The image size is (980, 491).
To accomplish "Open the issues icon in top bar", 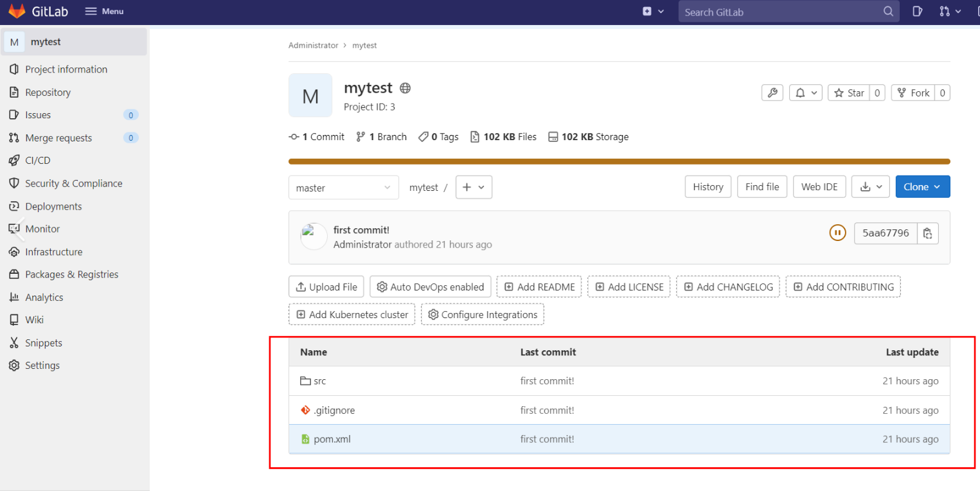I will pyautogui.click(x=918, y=12).
